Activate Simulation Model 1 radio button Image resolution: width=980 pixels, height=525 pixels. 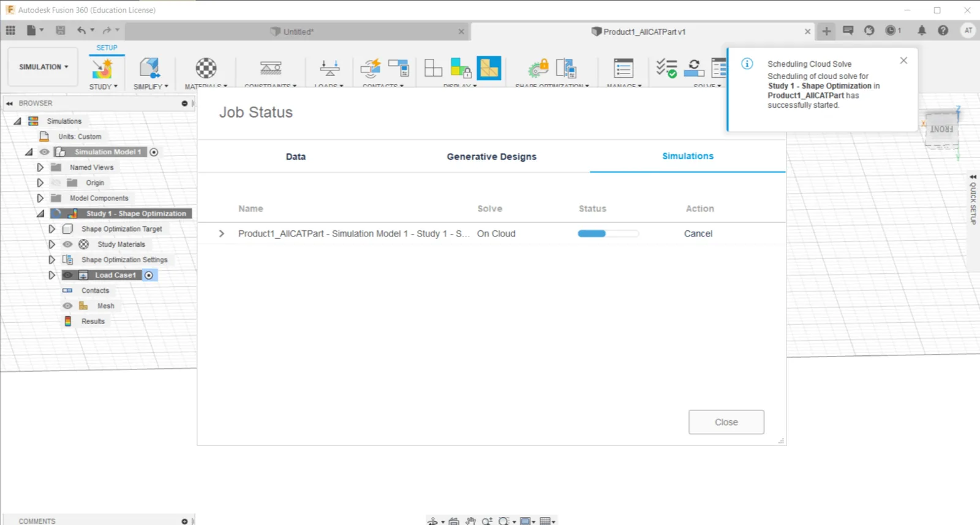154,152
